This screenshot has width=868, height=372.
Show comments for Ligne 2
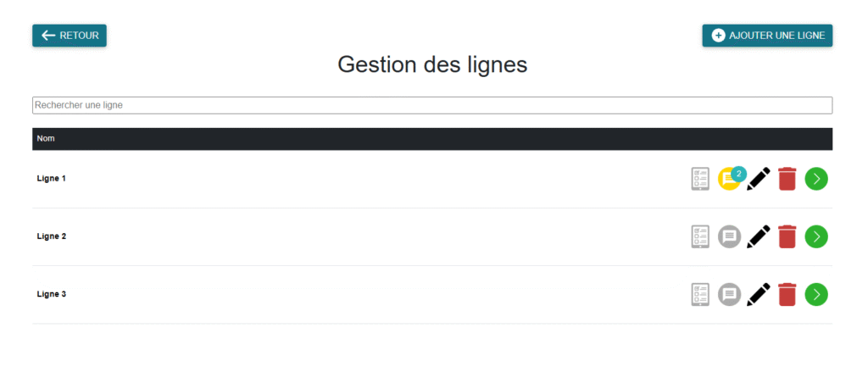click(x=730, y=236)
